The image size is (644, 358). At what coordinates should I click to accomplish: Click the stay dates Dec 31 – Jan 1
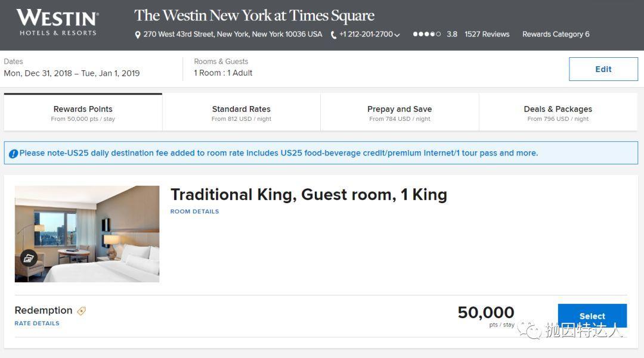click(x=72, y=73)
